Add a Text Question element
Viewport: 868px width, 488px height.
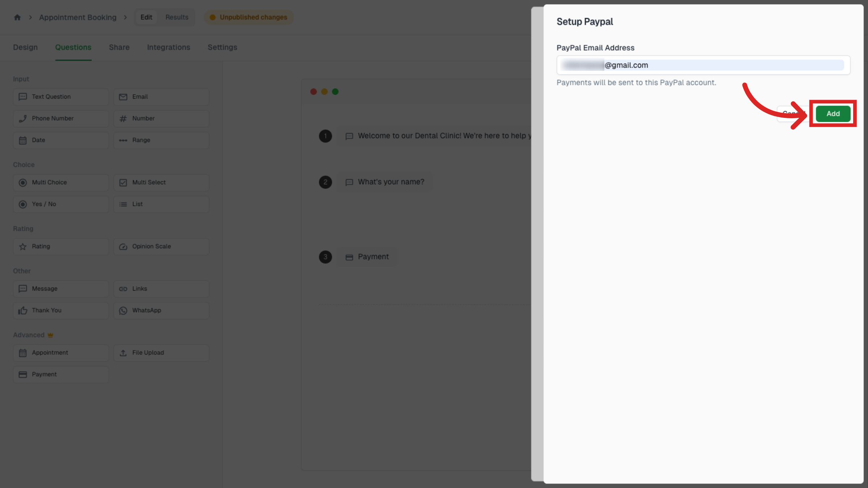[x=61, y=97]
